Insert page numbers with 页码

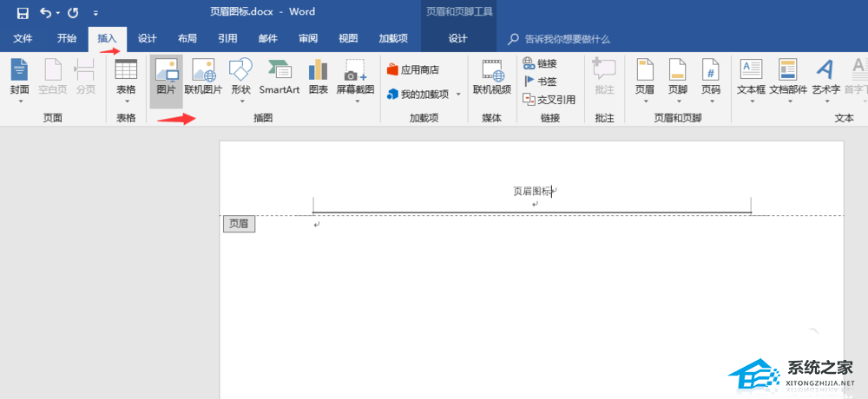coord(712,76)
